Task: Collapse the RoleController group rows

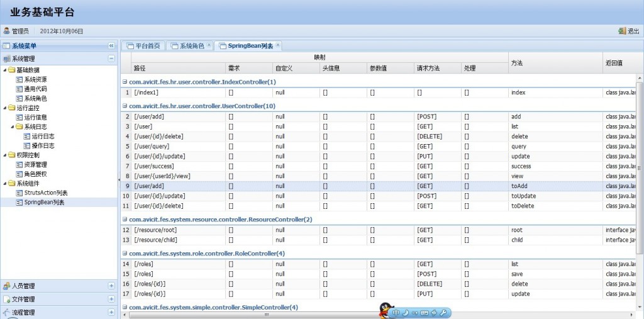Action: pos(125,253)
